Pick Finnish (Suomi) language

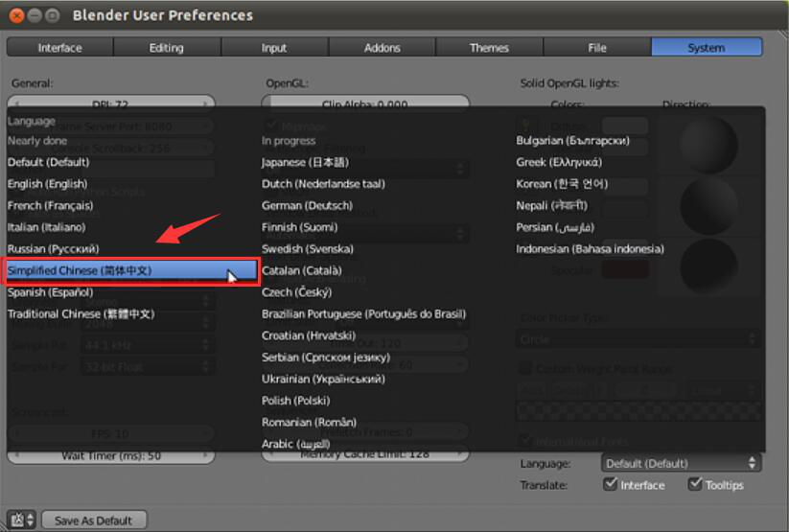(x=299, y=227)
